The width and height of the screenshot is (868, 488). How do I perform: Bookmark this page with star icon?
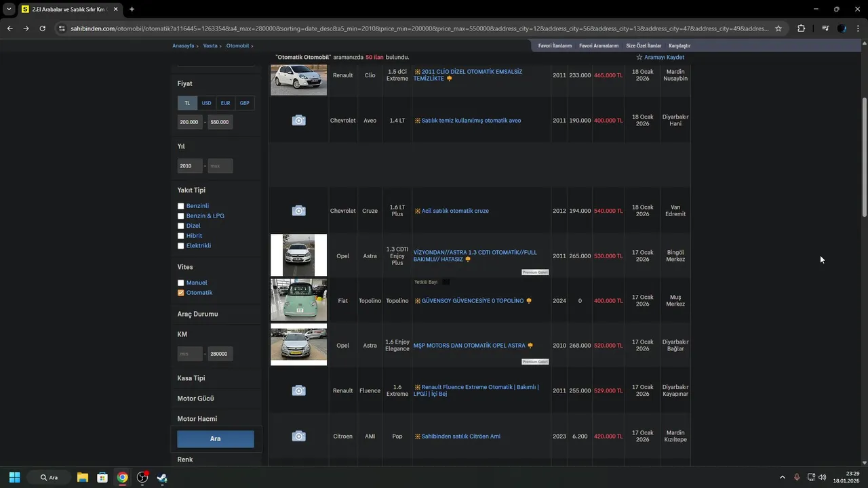(x=778, y=28)
